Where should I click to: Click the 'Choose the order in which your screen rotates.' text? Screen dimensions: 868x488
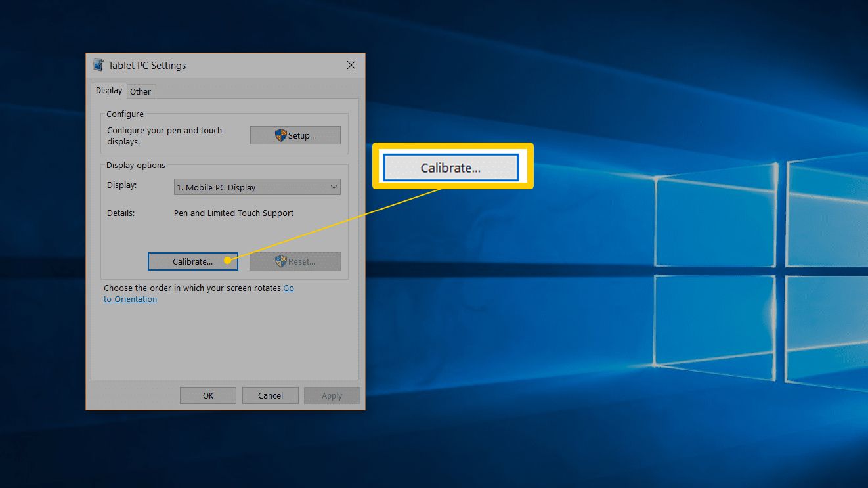193,288
